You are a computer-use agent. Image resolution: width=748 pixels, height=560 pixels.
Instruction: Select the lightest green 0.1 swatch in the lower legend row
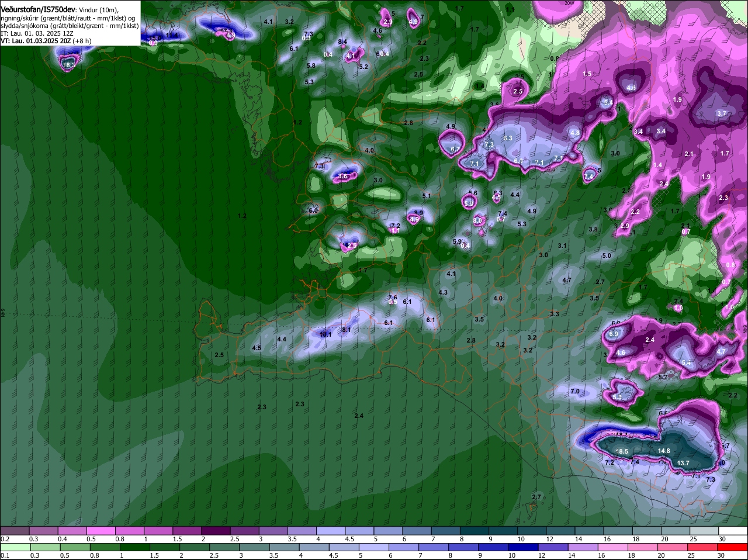(15, 548)
